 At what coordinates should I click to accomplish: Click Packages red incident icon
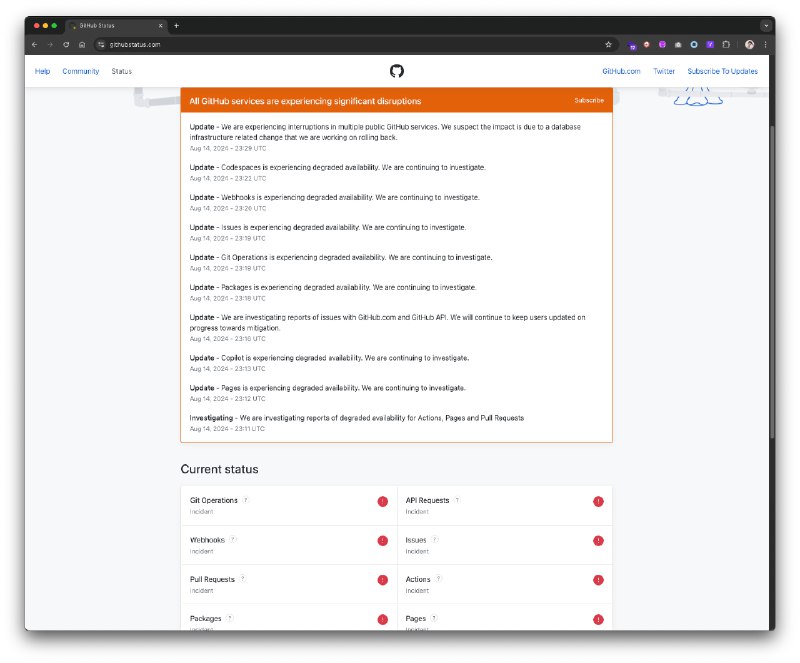[x=383, y=619]
